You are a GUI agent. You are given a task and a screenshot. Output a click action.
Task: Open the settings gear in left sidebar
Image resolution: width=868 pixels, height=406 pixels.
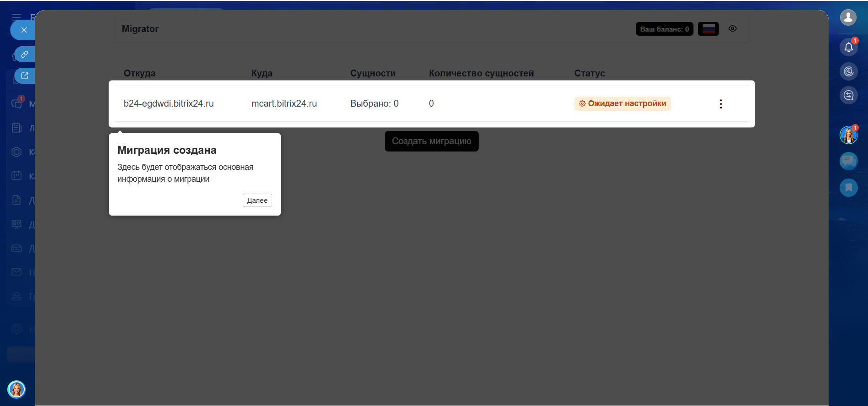click(x=16, y=329)
